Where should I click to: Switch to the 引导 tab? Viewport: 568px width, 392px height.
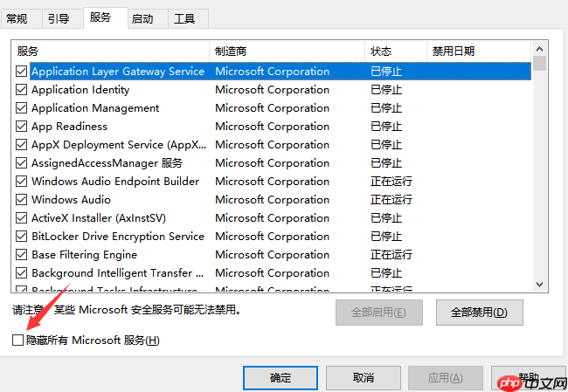62,19
